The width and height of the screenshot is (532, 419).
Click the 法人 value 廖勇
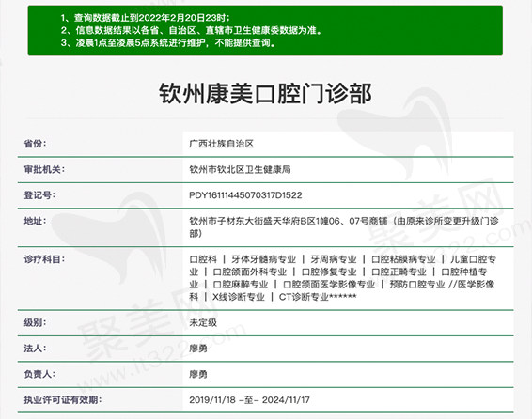click(x=198, y=349)
